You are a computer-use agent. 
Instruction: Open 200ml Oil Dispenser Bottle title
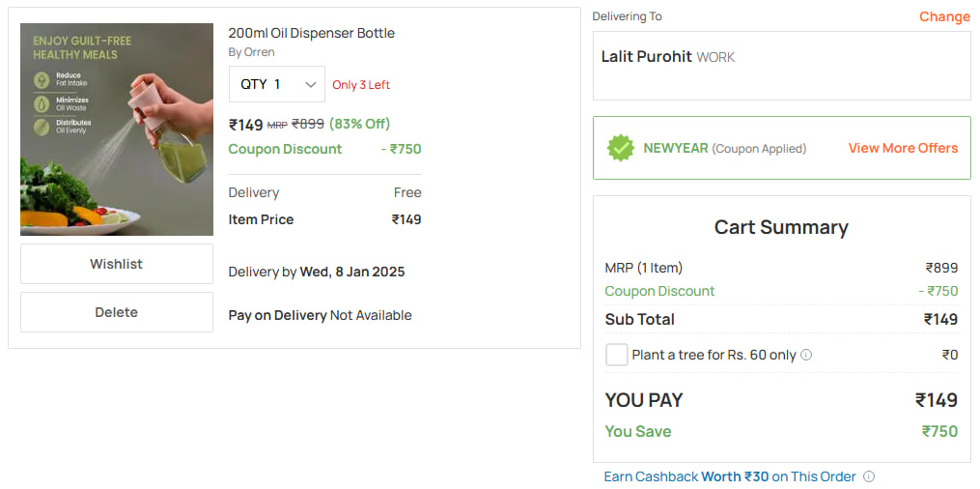point(311,33)
